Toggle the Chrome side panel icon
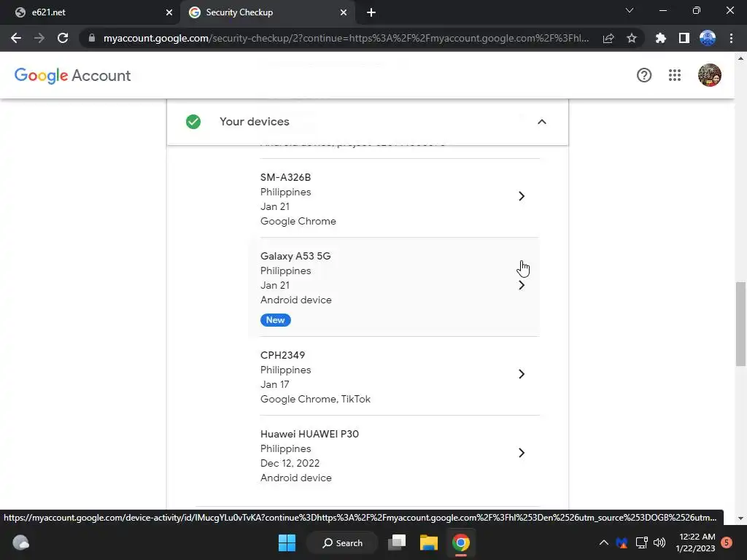Screen dimensions: 747x560 tap(684, 38)
